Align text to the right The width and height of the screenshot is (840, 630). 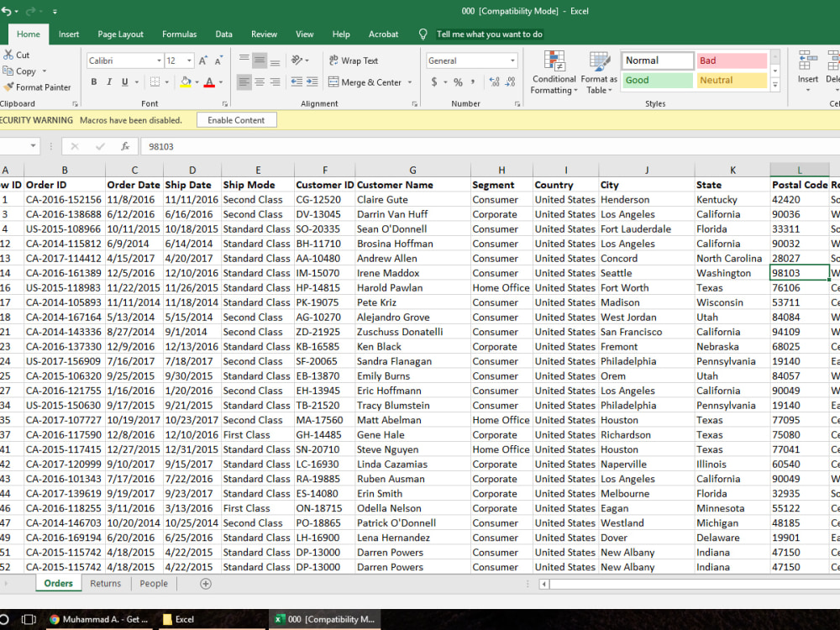pyautogui.click(x=275, y=82)
